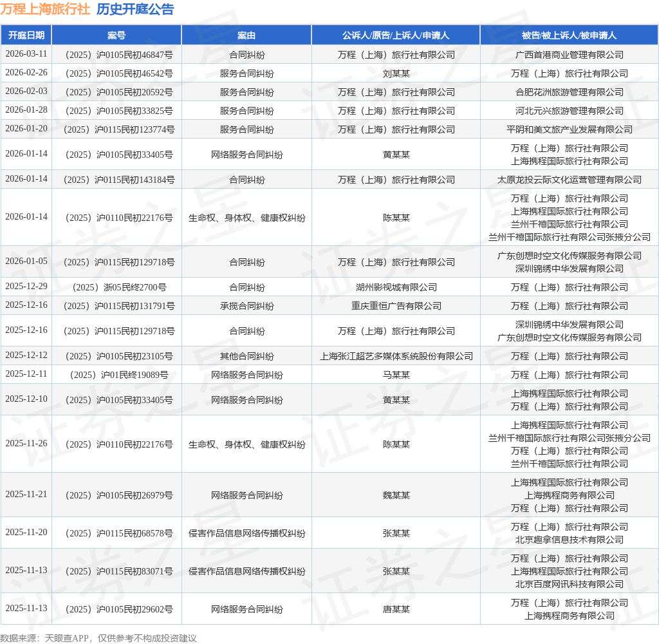Click cause 其他合同纠纷
The image size is (659, 644).
tap(246, 356)
